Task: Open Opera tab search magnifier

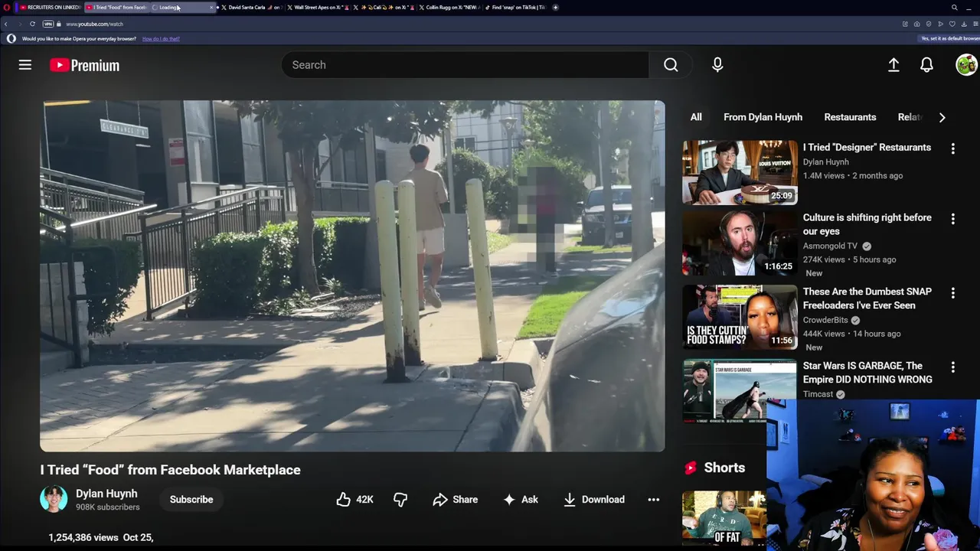Action: (954, 7)
